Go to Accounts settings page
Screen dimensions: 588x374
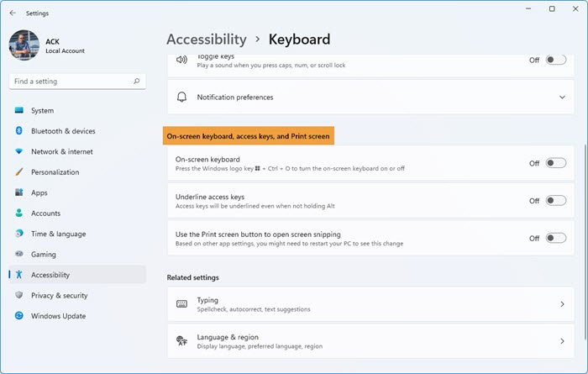click(x=45, y=213)
